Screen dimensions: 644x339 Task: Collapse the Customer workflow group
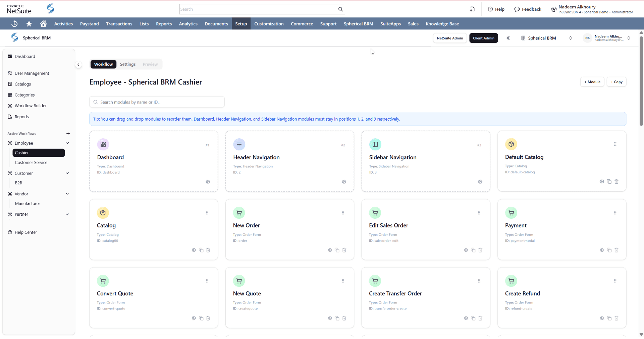click(67, 173)
